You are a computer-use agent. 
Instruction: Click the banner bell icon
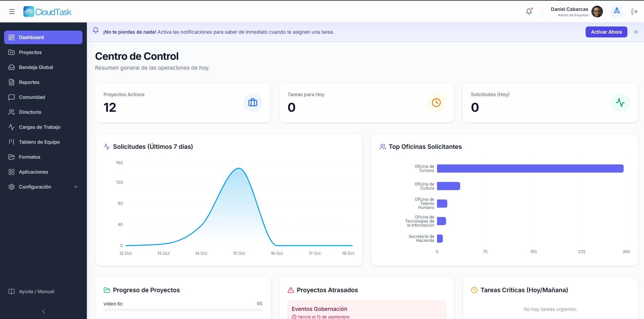tap(96, 31)
